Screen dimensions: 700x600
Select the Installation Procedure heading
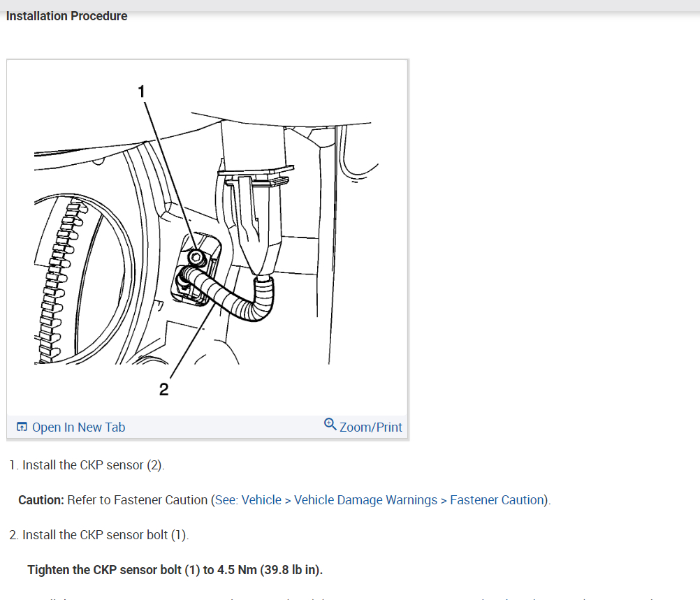(x=66, y=16)
